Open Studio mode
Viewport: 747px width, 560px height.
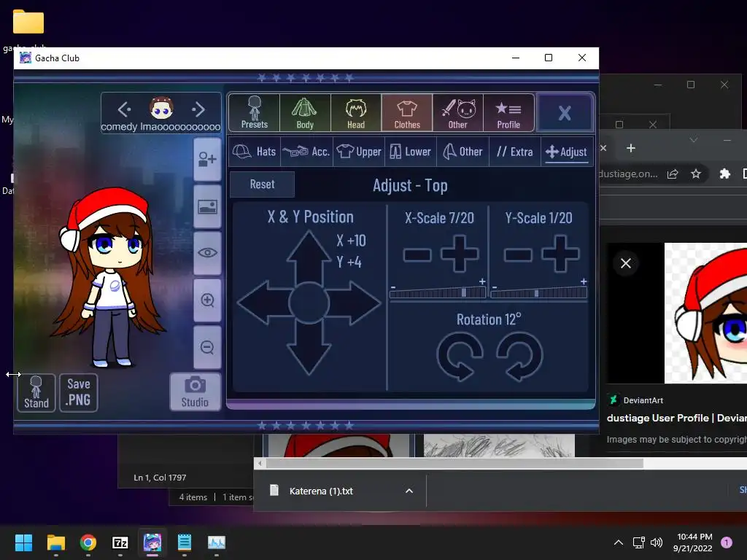196,392
